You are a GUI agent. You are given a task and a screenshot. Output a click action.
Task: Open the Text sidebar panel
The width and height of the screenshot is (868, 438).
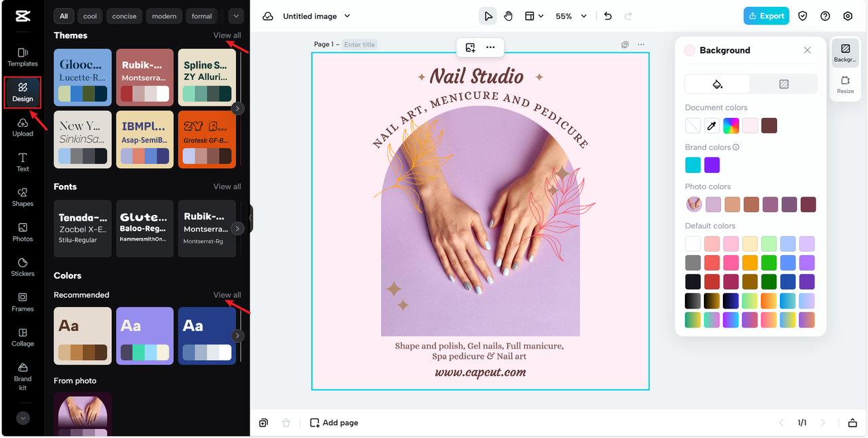[22, 162]
